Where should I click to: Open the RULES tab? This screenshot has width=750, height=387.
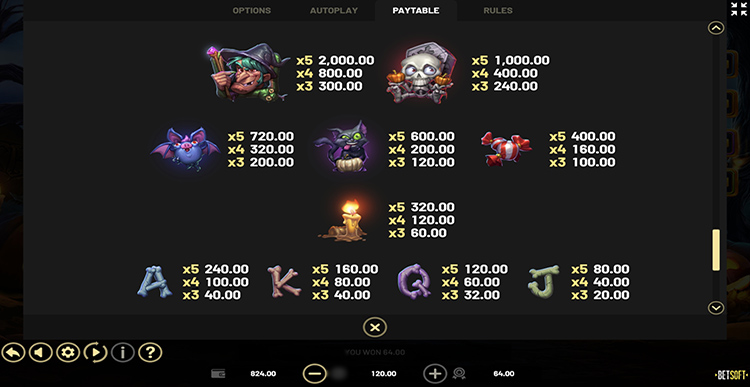coord(498,11)
